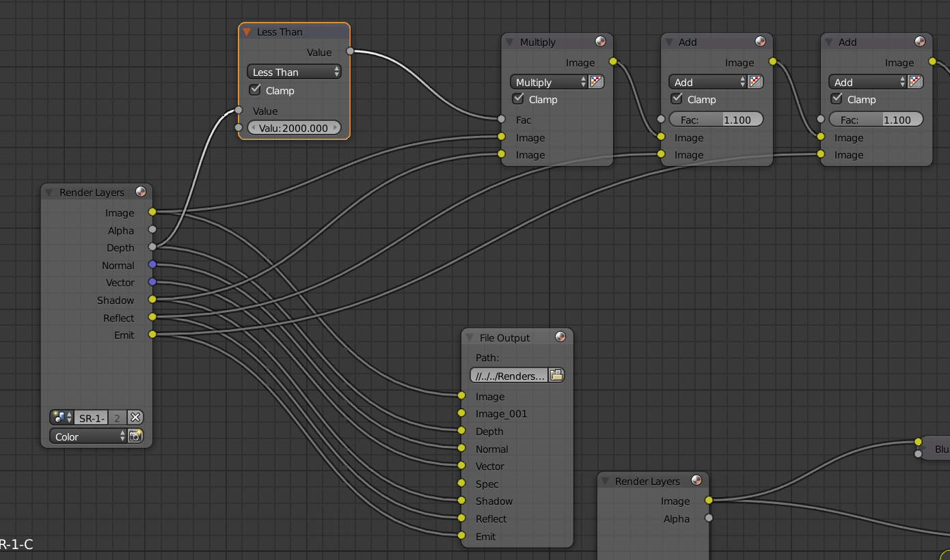This screenshot has height=560, width=950.
Task: Toggle Clamp checkbox in the leftmost Add node
Action: (677, 99)
